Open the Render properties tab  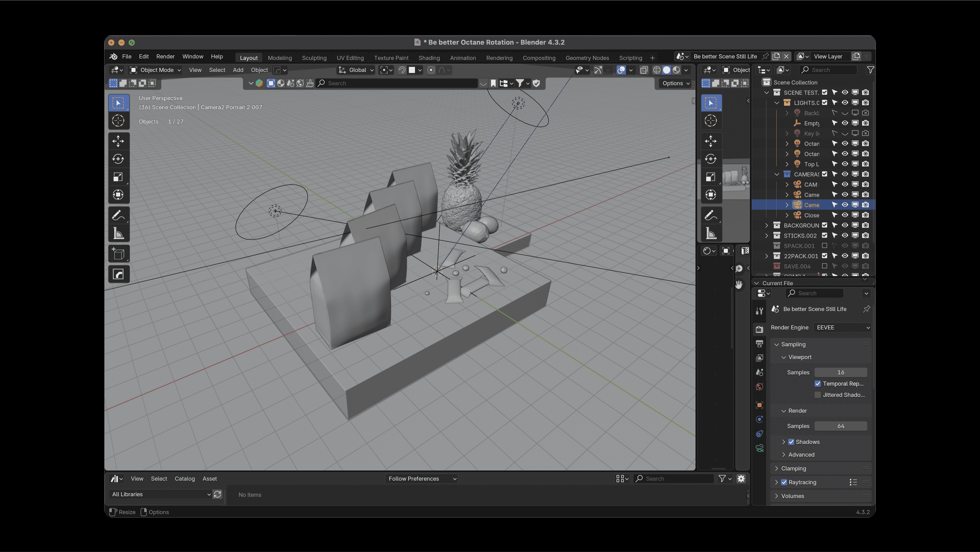[x=759, y=329]
